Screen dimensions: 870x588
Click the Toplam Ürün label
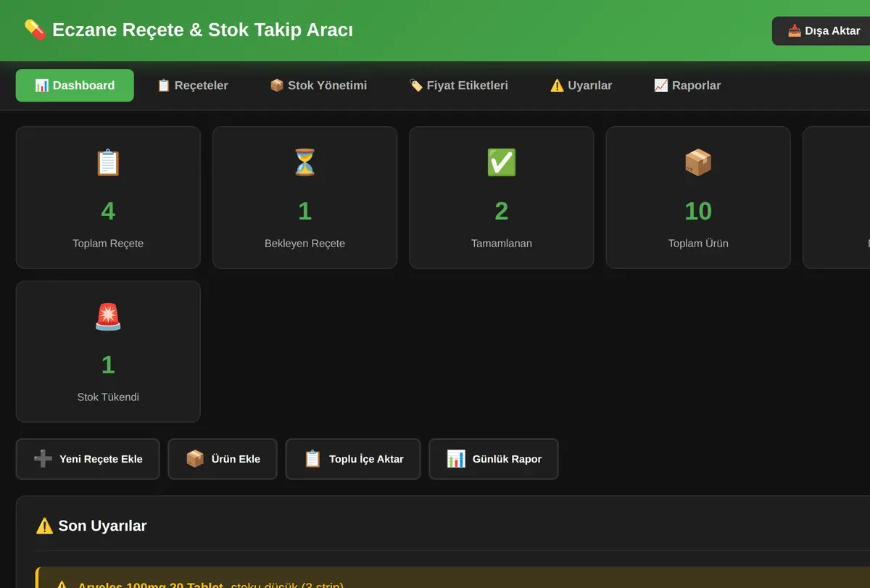coord(698,244)
